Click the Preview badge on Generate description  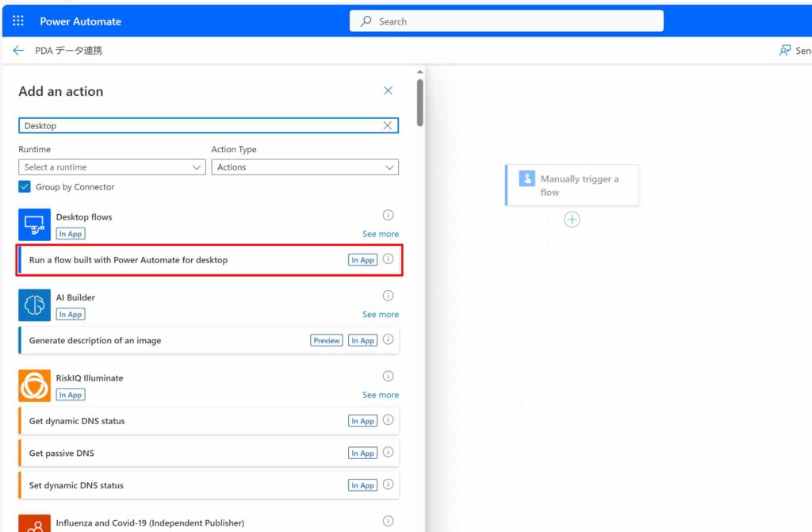click(x=326, y=340)
